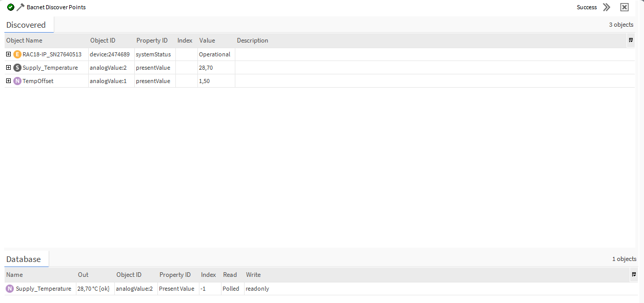This screenshot has height=303, width=644.
Task: Click the double chevron job details icon
Action: pos(607,7)
